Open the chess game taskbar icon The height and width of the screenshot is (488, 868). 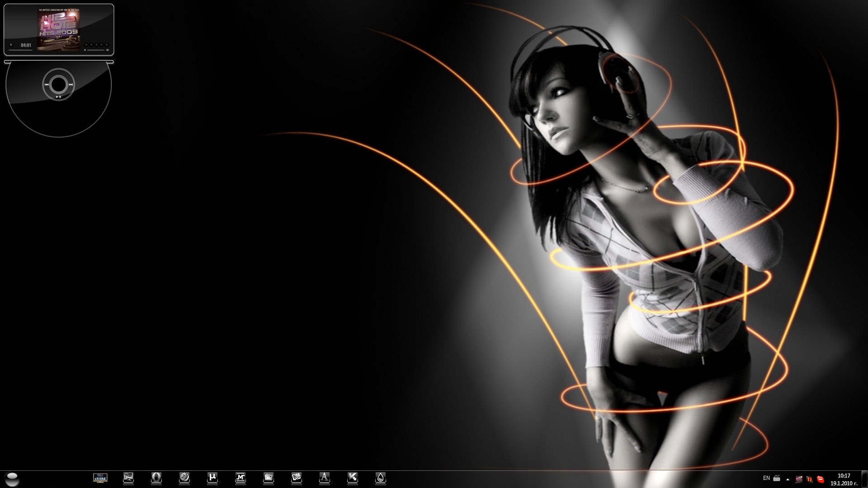(x=100, y=477)
